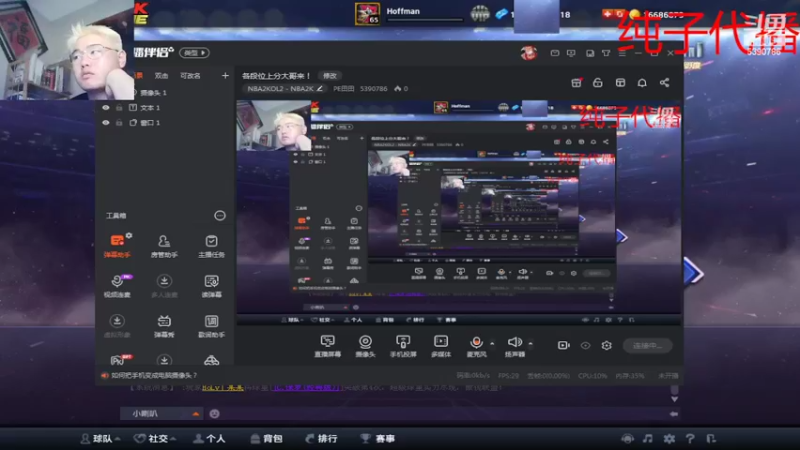Add 直播屏幕 screen capture source

[x=328, y=345]
